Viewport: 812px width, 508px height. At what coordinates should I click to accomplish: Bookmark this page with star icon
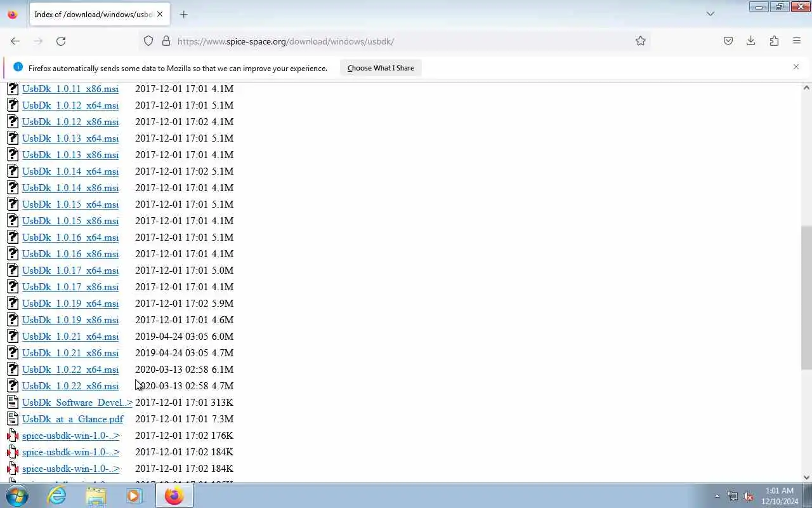[x=641, y=41]
